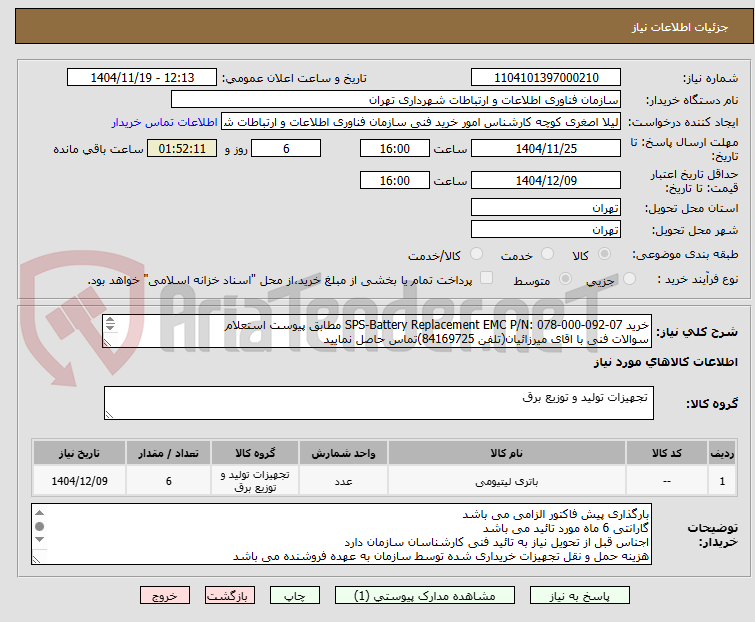Click scroll up arrow in شرح کلی نیاز box
The image size is (755, 622).
click(110, 320)
